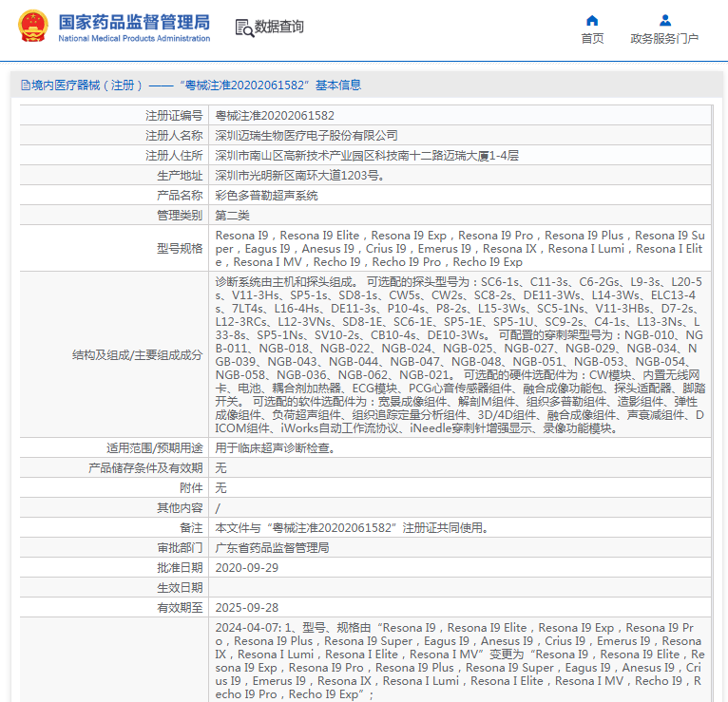Click National Medical Products Administration subtitle

pyautogui.click(x=134, y=39)
